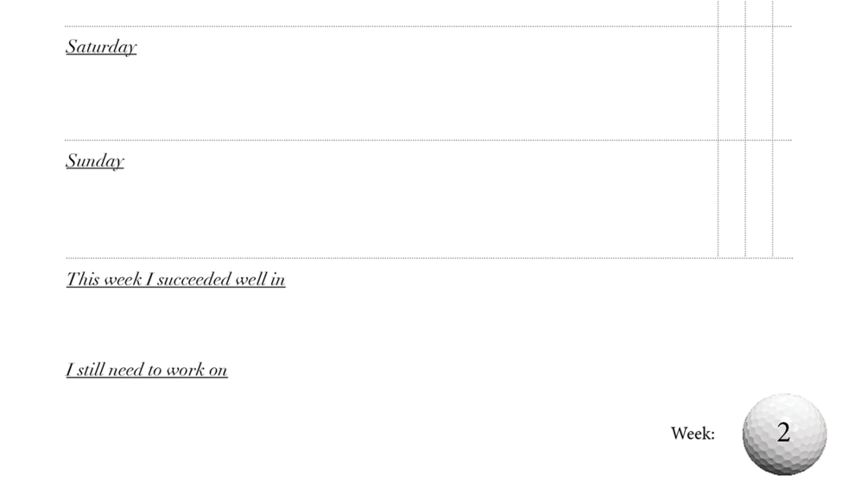
Task: Click the dotted line between Saturday and Sunday
Action: [428, 140]
